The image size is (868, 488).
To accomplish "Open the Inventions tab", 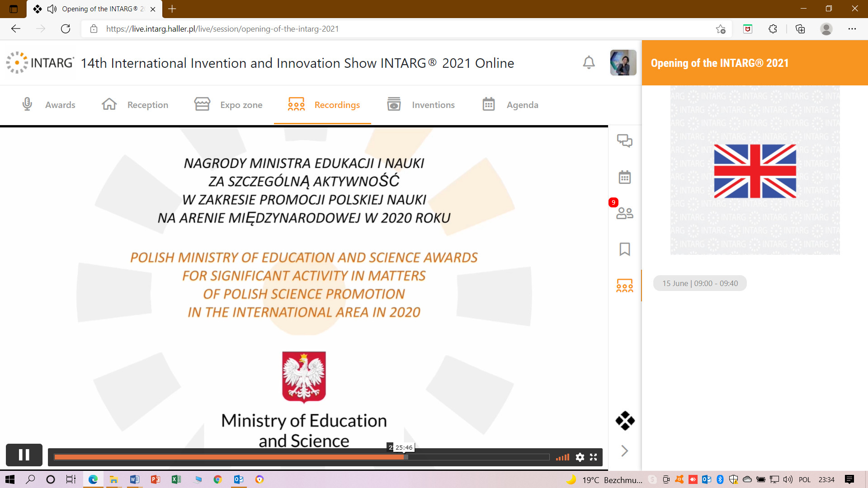I will click(421, 105).
